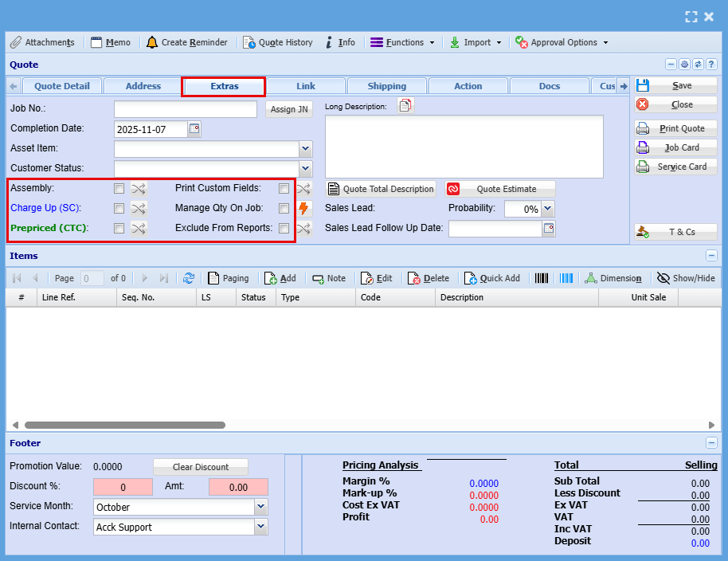The image size is (728, 561).
Task: Click into the Job No. field
Action: pyautogui.click(x=185, y=109)
